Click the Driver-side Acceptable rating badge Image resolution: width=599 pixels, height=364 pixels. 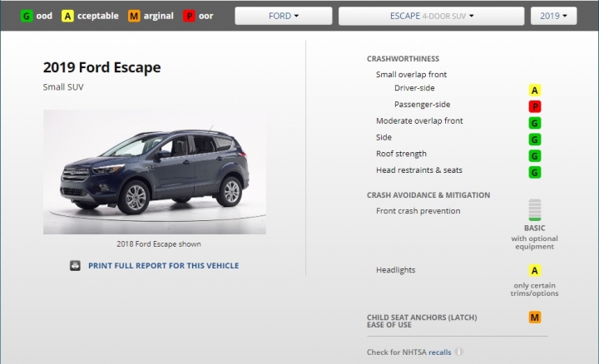(x=534, y=90)
